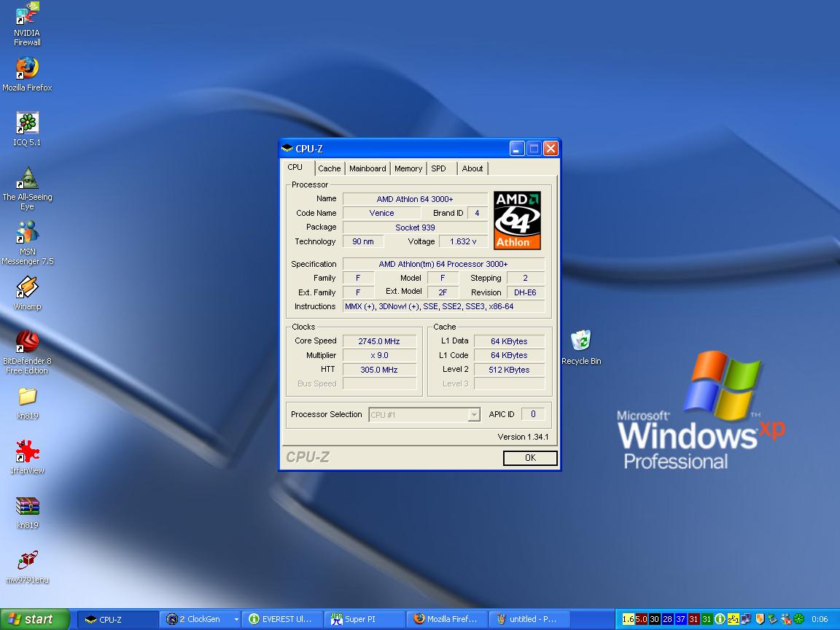
Task: Open the About tab
Action: [472, 168]
